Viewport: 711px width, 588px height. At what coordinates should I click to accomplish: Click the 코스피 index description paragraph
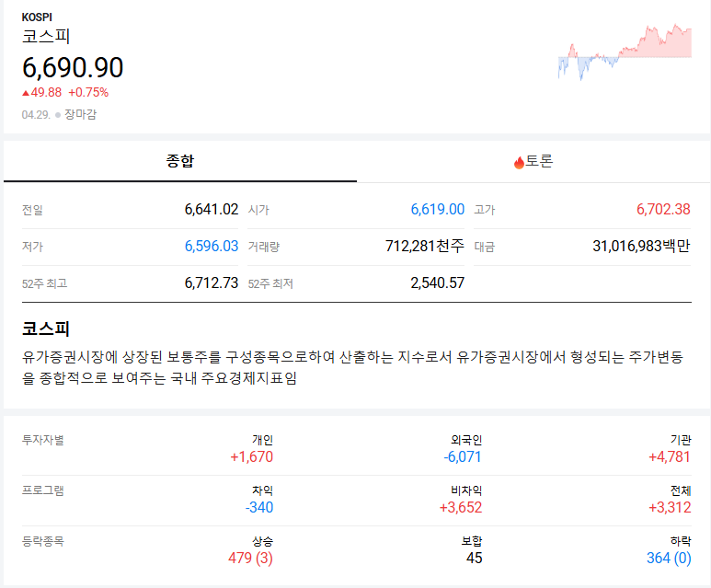(x=352, y=367)
